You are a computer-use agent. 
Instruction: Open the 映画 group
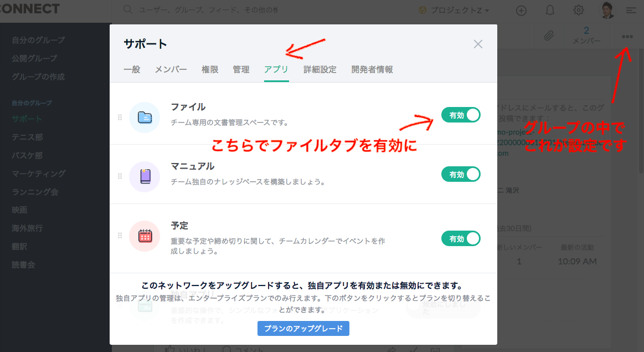[19, 210]
